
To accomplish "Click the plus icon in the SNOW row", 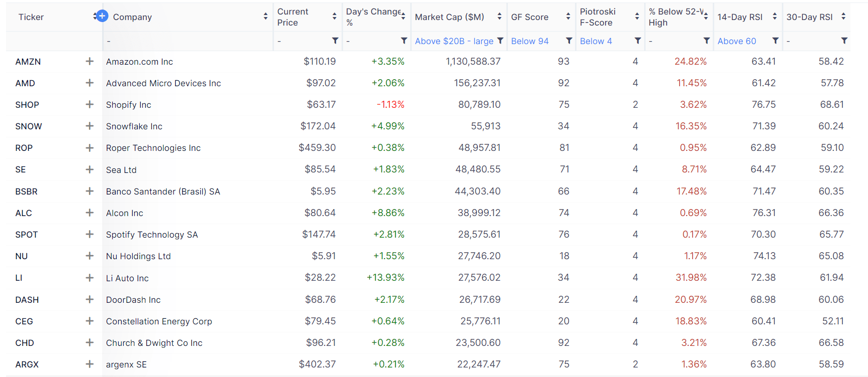I will pos(90,126).
